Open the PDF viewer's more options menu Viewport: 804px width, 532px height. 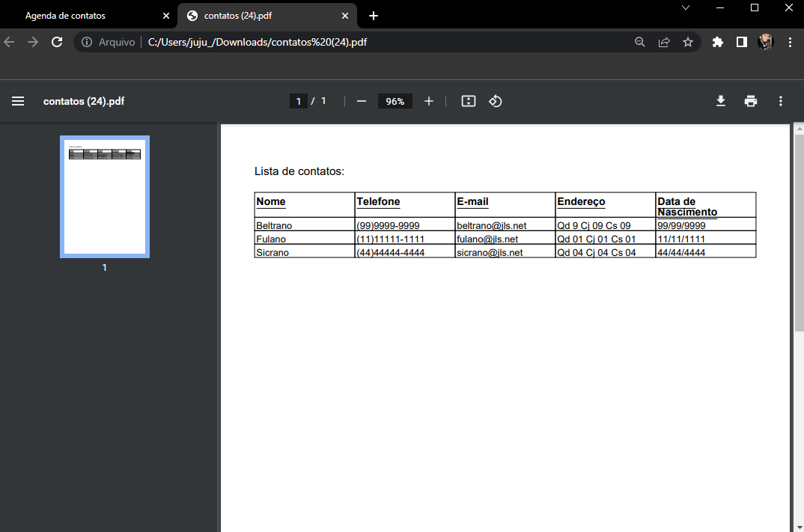(x=780, y=100)
